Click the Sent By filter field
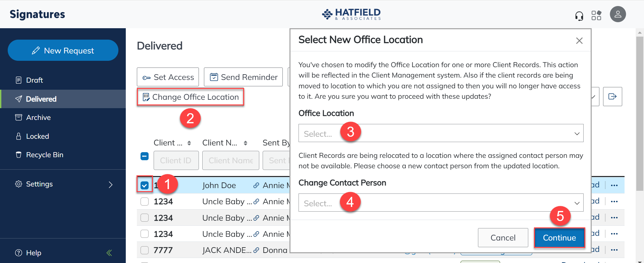This screenshot has height=263, width=644. point(276,160)
